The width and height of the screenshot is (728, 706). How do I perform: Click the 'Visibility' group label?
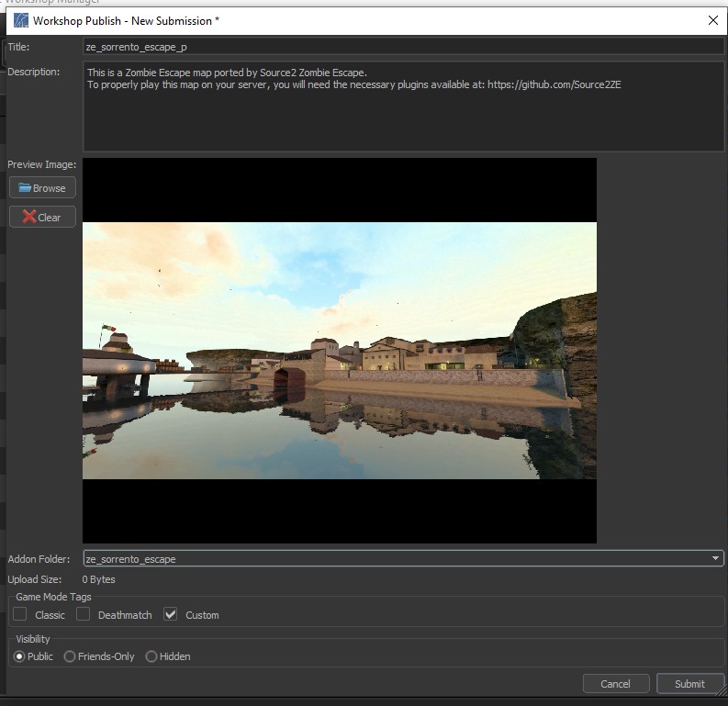point(32,639)
